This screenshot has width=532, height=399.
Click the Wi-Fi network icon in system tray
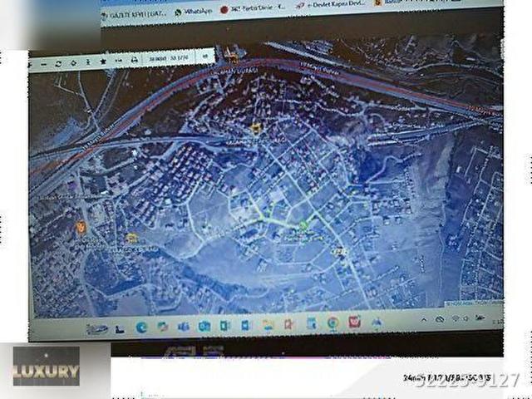[456, 318]
